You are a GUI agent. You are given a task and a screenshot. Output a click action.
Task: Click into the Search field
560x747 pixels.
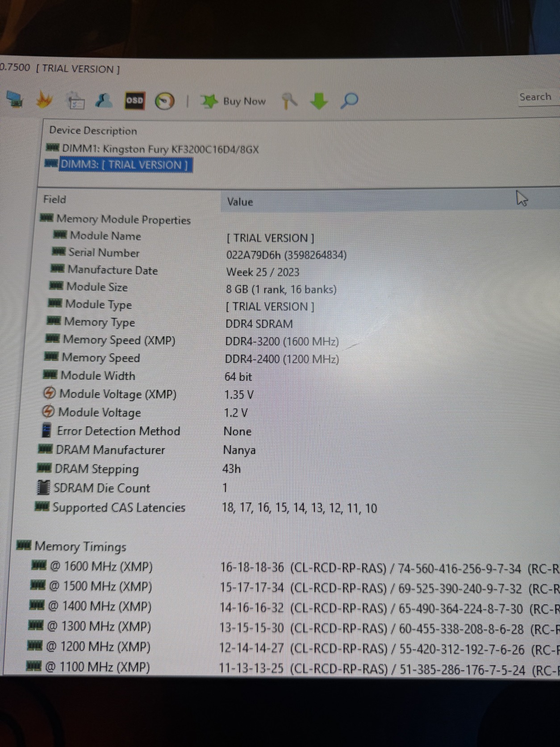[x=538, y=97]
